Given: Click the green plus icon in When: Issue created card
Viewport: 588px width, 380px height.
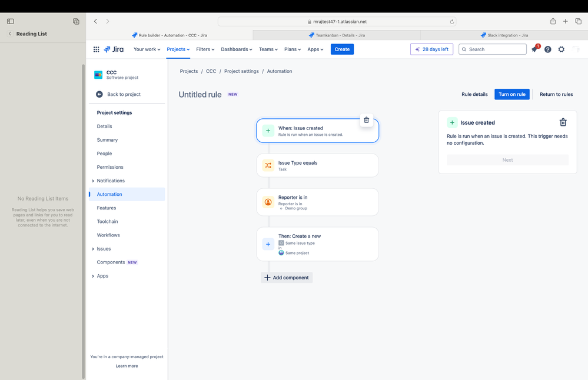Looking at the screenshot, I should tap(268, 131).
